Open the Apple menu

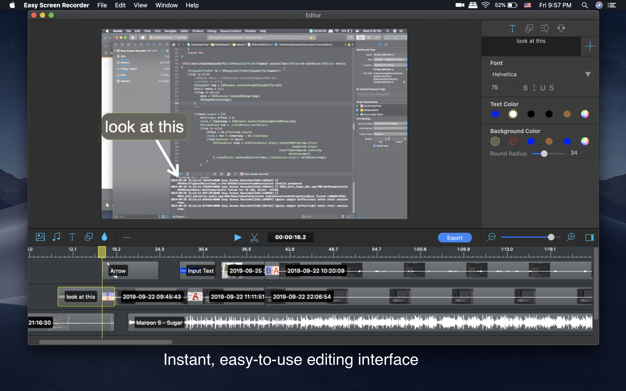(12, 5)
